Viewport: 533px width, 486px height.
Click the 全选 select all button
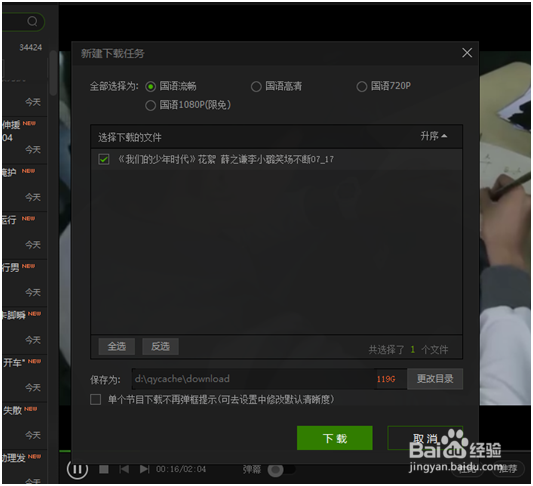(117, 346)
